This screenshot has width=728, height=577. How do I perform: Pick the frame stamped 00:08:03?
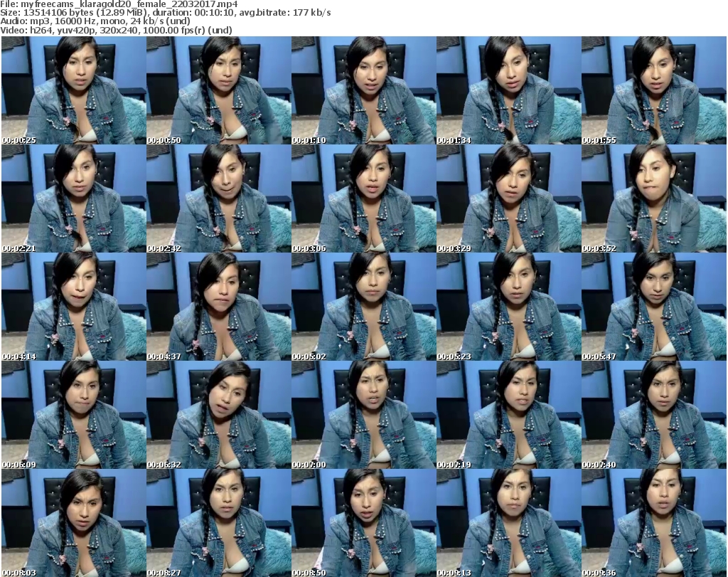pyautogui.click(x=74, y=523)
